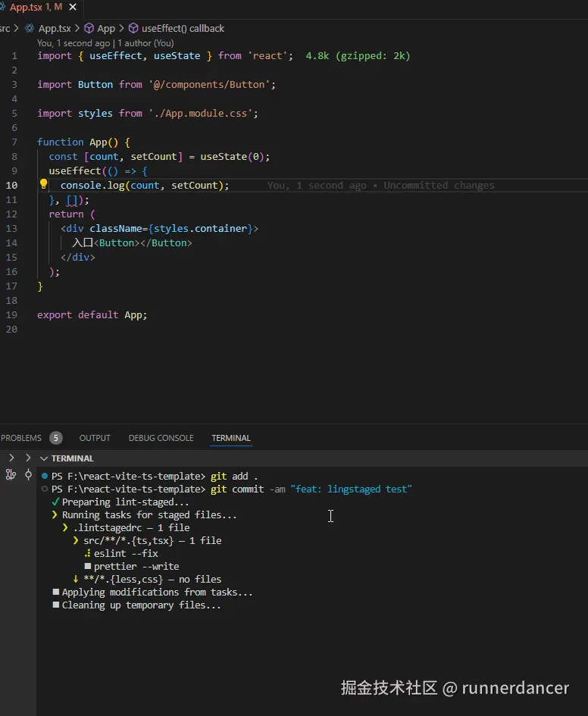Click the 'git add .' command text
588x716 pixels.
[234, 477]
